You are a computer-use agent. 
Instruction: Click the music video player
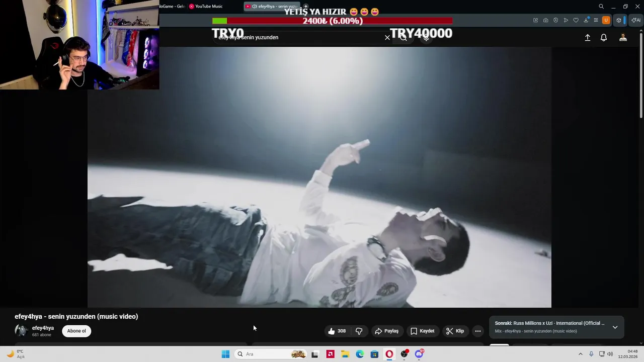[319, 177]
